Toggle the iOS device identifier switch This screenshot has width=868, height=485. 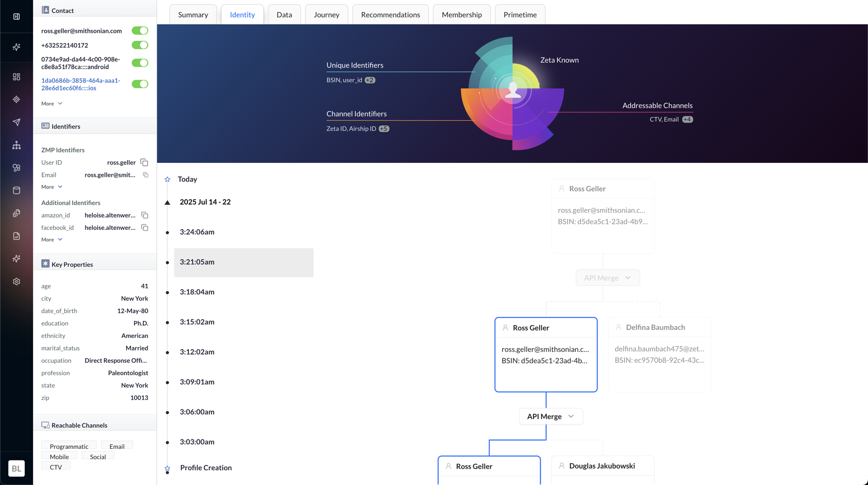[140, 84]
